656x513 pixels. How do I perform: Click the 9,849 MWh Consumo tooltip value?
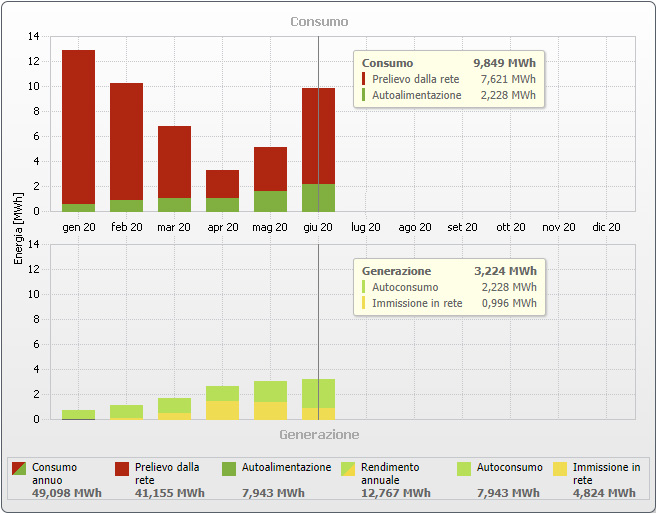(x=505, y=63)
